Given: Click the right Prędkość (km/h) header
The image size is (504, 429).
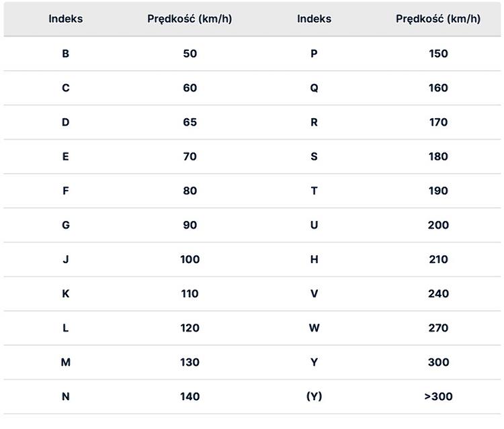Looking at the screenshot, I should (x=438, y=19).
